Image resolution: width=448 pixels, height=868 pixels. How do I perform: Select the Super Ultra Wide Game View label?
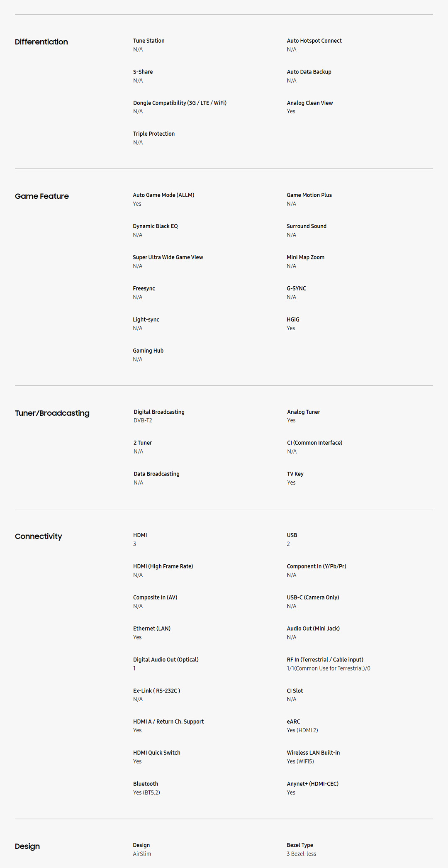coord(168,257)
